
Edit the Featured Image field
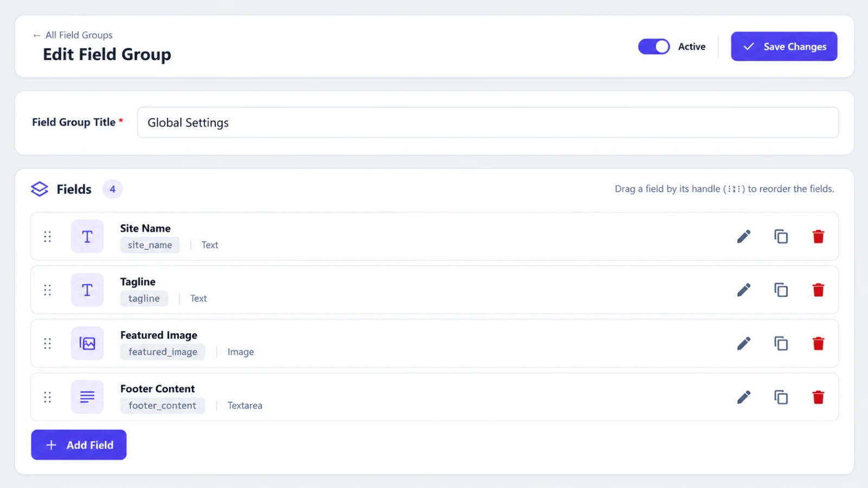(x=744, y=343)
